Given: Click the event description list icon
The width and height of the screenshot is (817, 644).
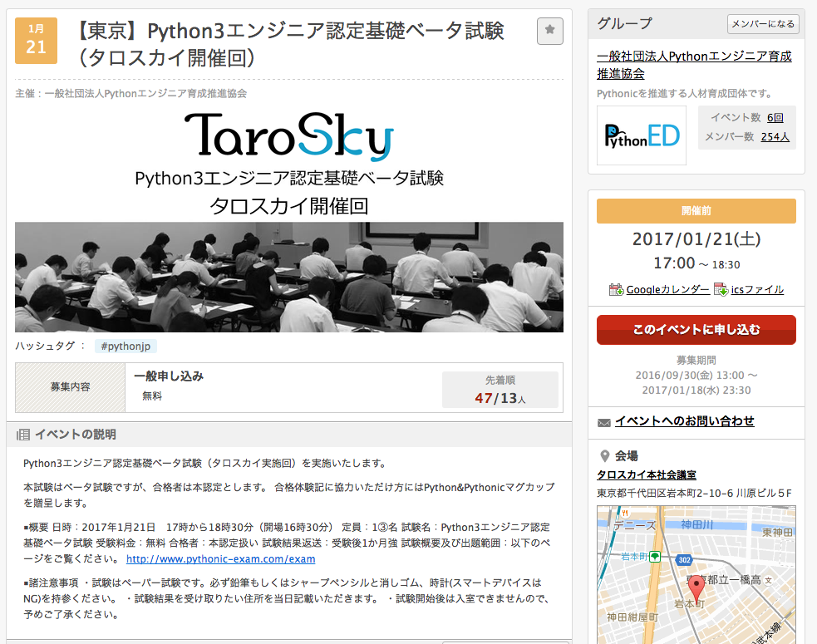Looking at the screenshot, I should [x=23, y=435].
